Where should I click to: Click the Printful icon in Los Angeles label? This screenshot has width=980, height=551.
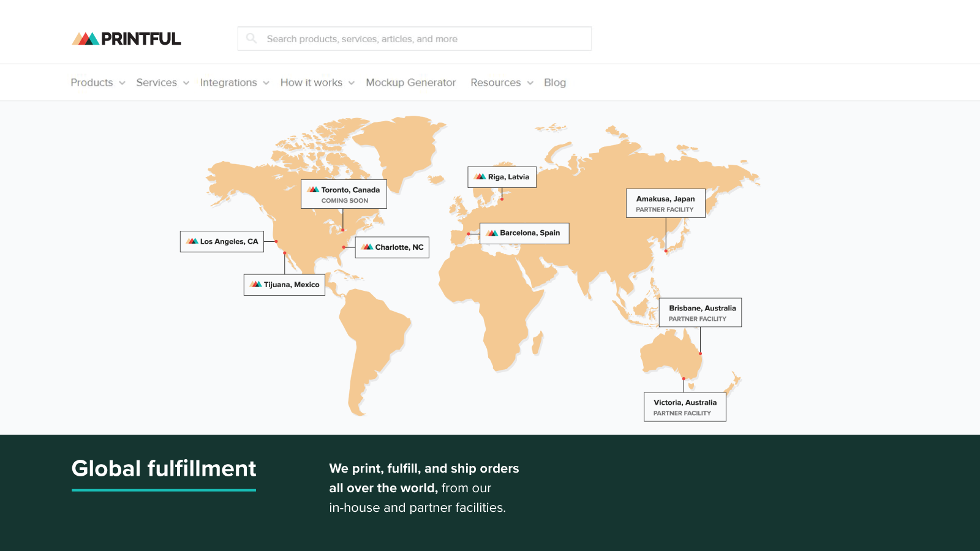point(192,241)
